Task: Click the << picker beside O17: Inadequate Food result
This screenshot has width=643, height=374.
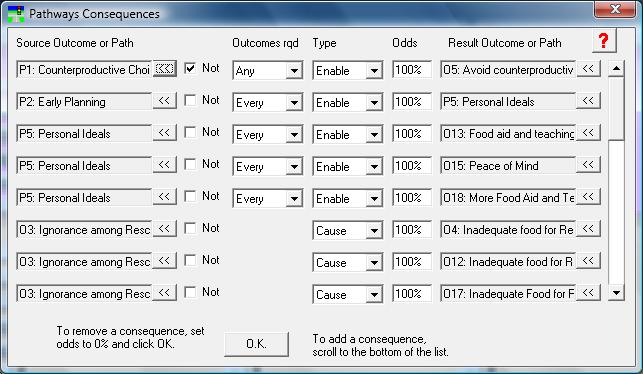Action: click(588, 292)
